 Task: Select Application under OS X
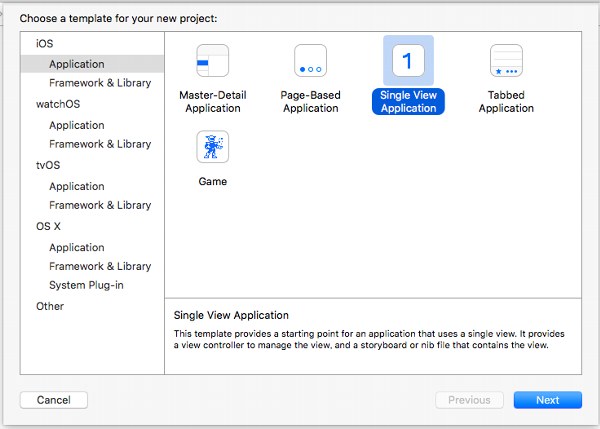pos(76,247)
